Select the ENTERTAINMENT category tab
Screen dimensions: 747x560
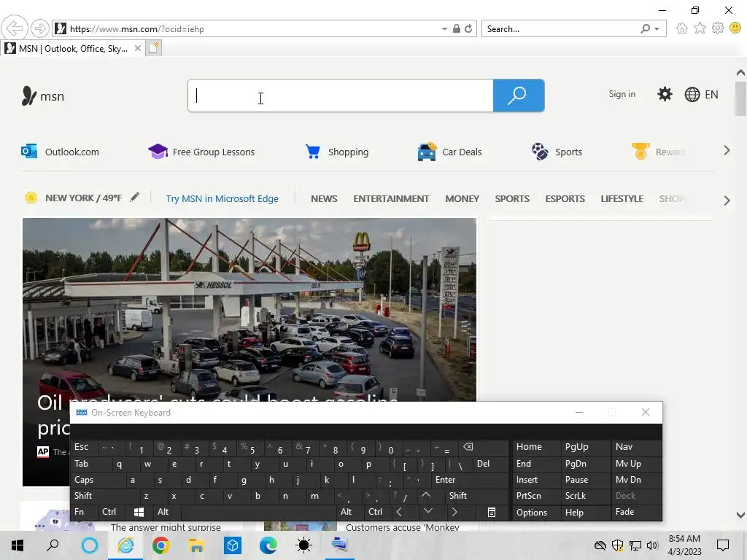coord(391,198)
